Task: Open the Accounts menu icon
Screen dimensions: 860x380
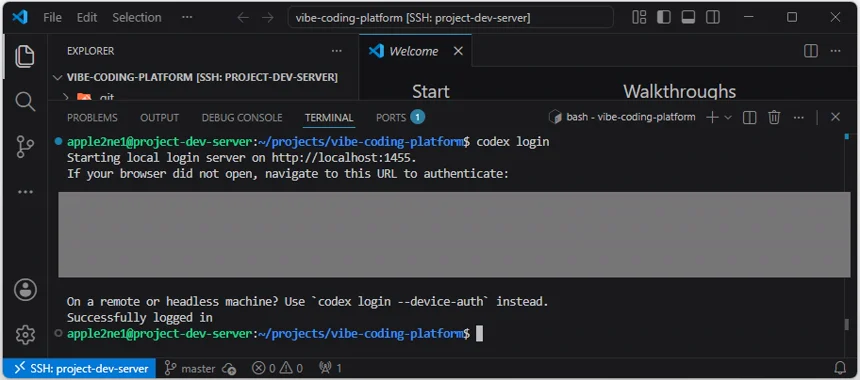Action: [25, 290]
